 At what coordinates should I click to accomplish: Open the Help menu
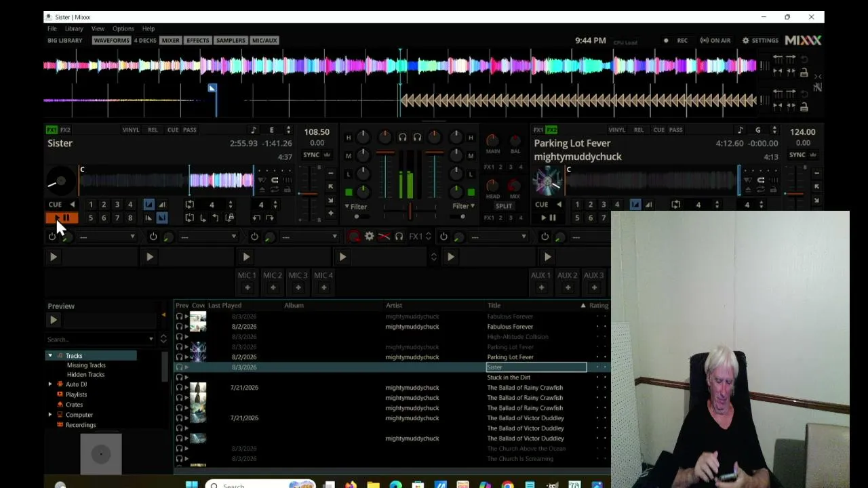pyautogui.click(x=149, y=28)
